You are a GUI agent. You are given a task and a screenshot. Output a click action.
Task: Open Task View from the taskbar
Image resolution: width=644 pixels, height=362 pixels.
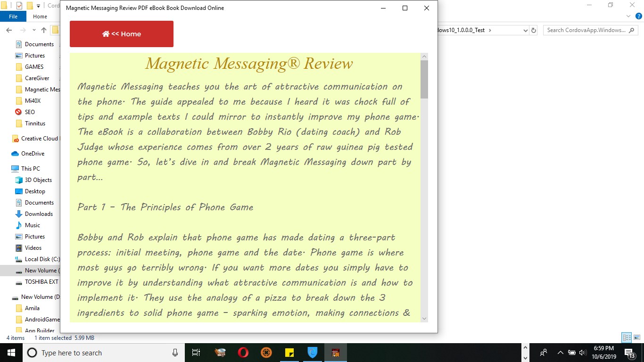[x=196, y=353]
